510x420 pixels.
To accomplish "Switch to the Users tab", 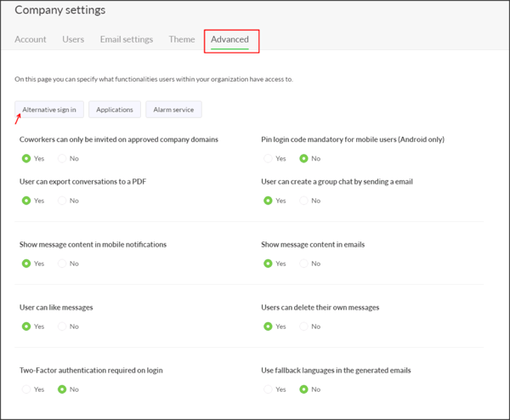I will click(73, 39).
